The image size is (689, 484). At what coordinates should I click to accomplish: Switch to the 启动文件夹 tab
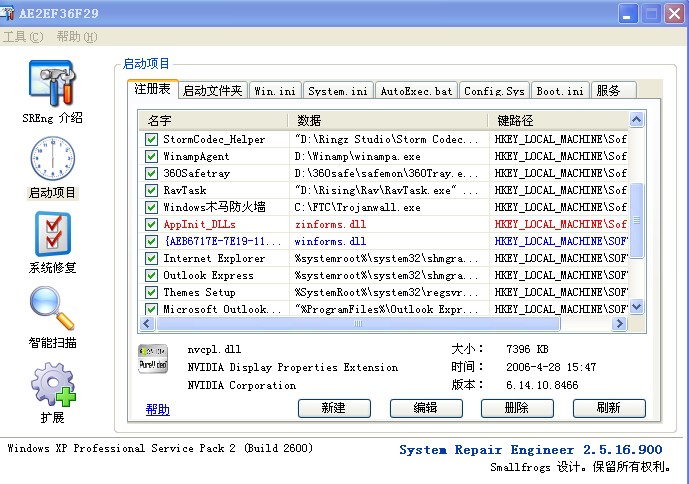[213, 91]
